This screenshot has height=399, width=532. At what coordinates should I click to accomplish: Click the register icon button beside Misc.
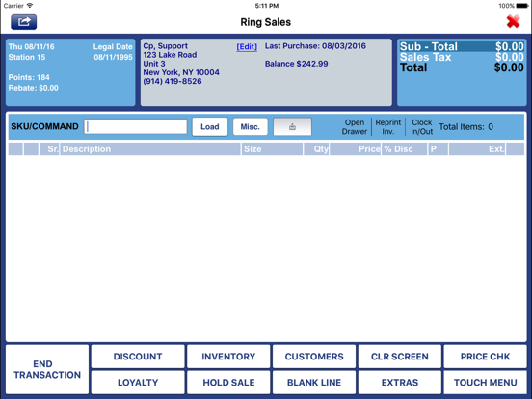292,127
